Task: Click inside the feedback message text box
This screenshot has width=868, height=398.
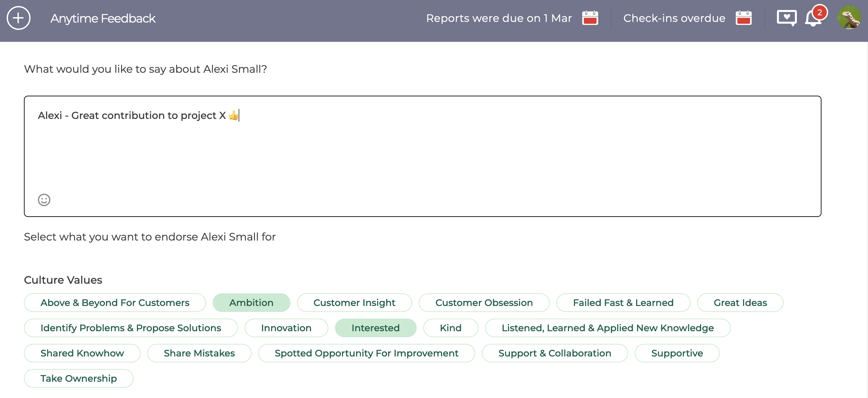Action: click(422, 156)
